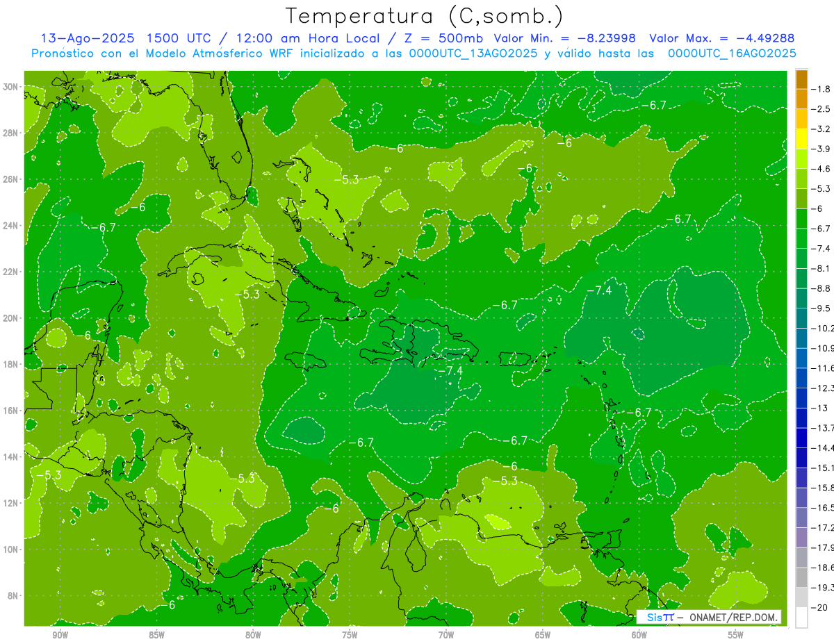834x644 pixels.
Task: Click the 85W longitude axis label
Action: pos(156,635)
